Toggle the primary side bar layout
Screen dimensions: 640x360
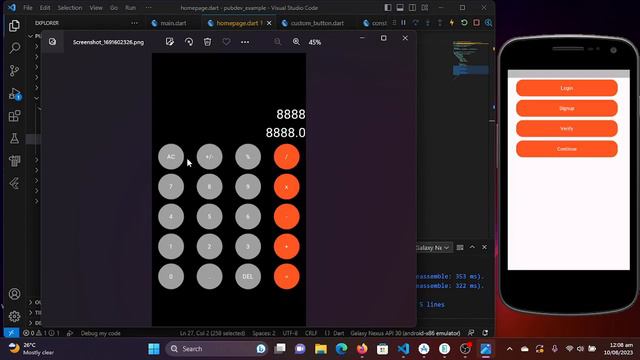click(x=388, y=7)
